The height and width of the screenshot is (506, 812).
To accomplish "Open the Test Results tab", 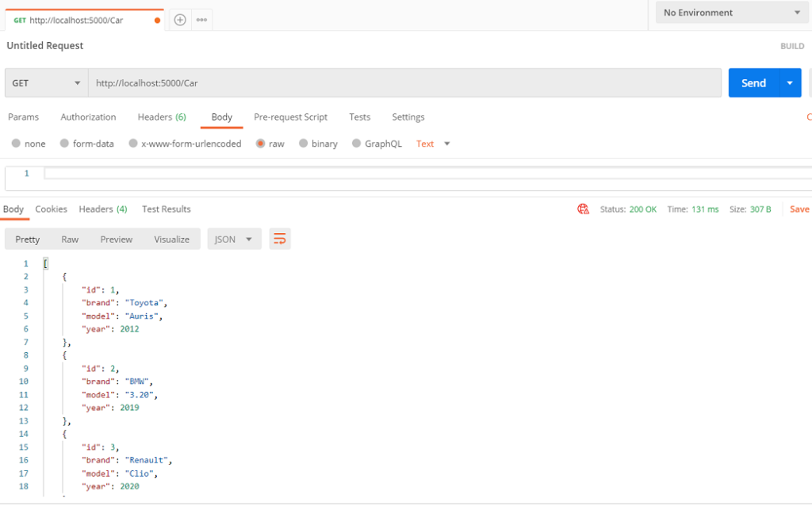I will tap(167, 209).
